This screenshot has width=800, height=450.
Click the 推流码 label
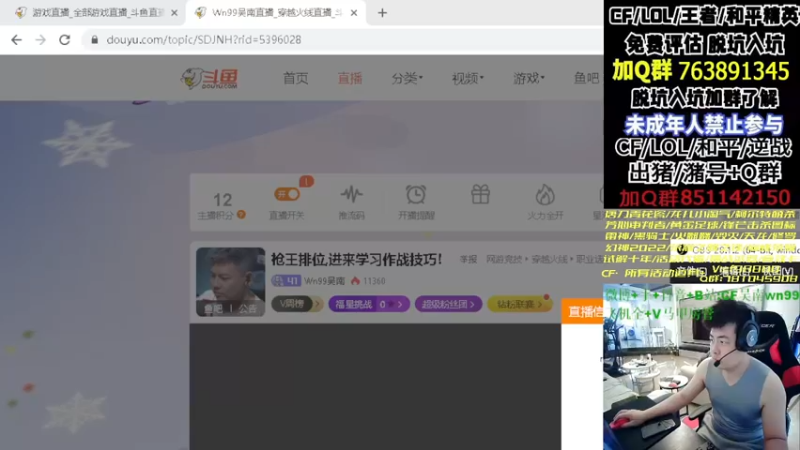point(352,215)
